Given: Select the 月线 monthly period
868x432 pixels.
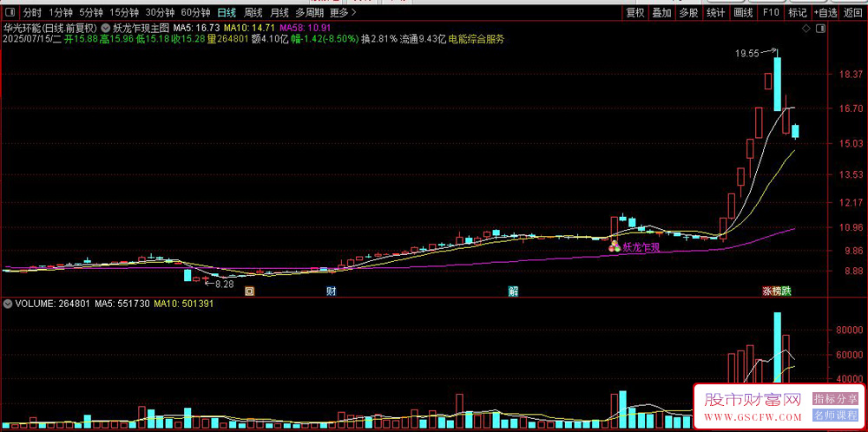Looking at the screenshot, I should tap(279, 12).
